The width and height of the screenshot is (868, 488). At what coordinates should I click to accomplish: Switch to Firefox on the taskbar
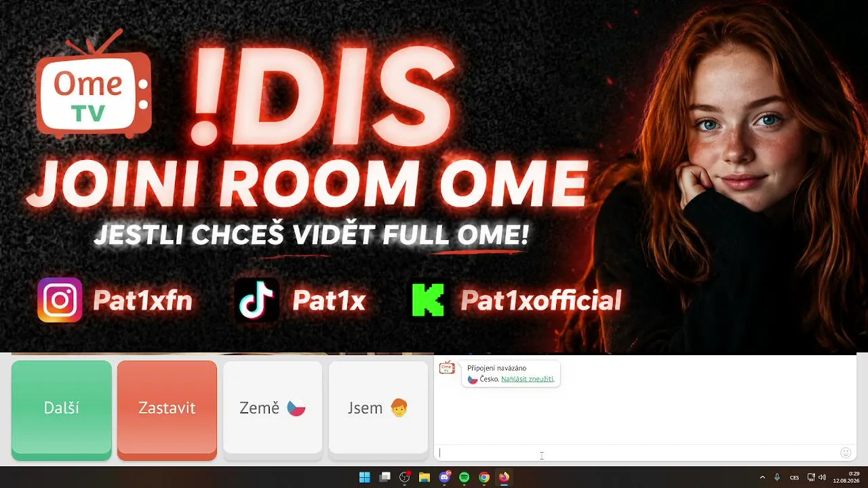(504, 477)
